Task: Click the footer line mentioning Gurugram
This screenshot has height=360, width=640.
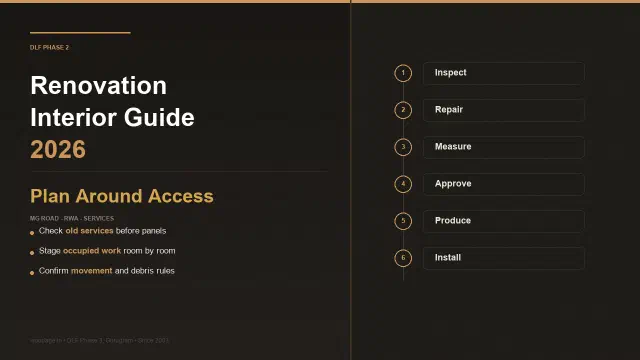Action: pos(99,340)
